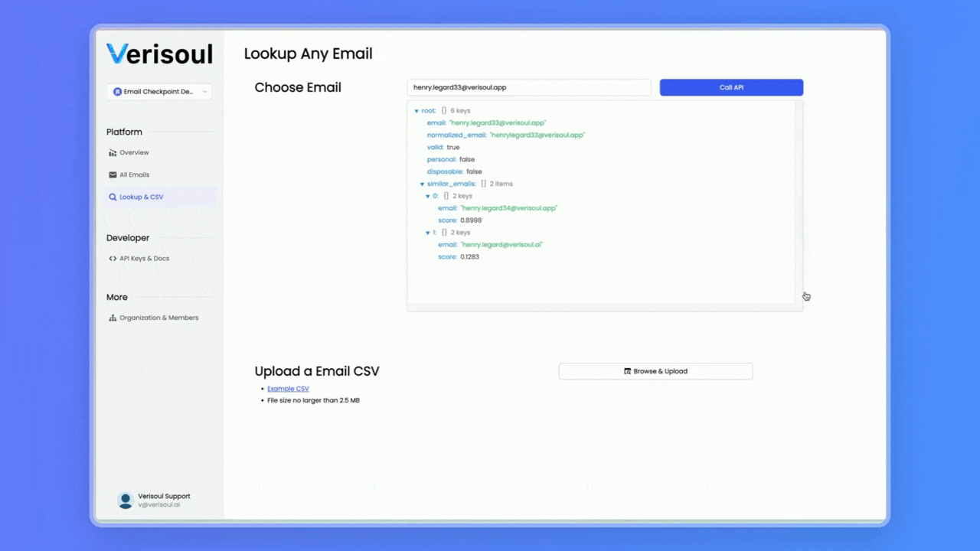The image size is (980, 551).
Task: Open Organization & Members page
Action: [x=158, y=318]
